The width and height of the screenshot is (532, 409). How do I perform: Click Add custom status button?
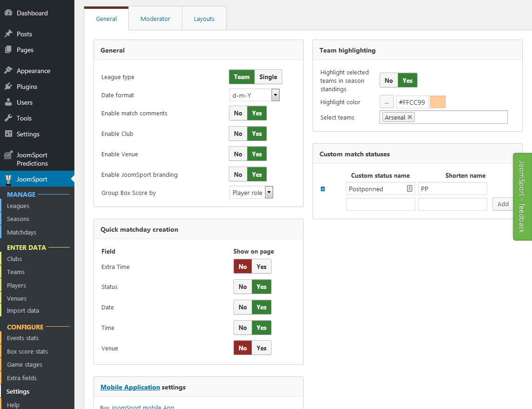pos(503,204)
